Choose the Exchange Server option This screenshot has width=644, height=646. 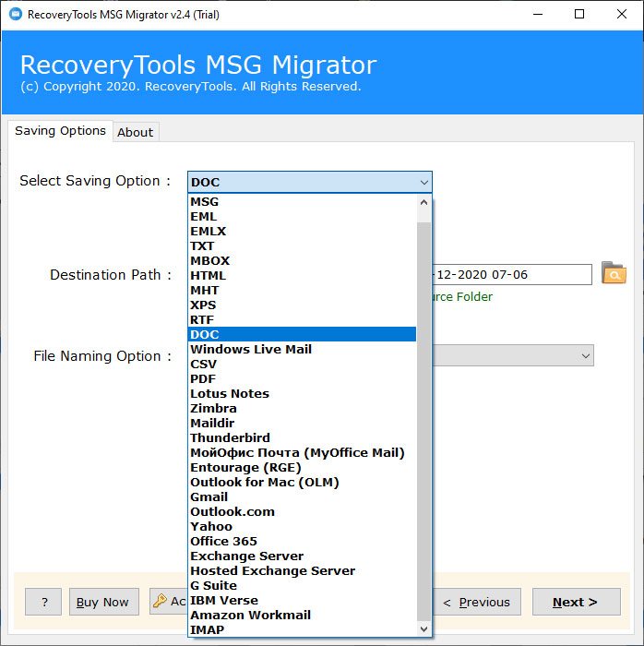coord(302,556)
